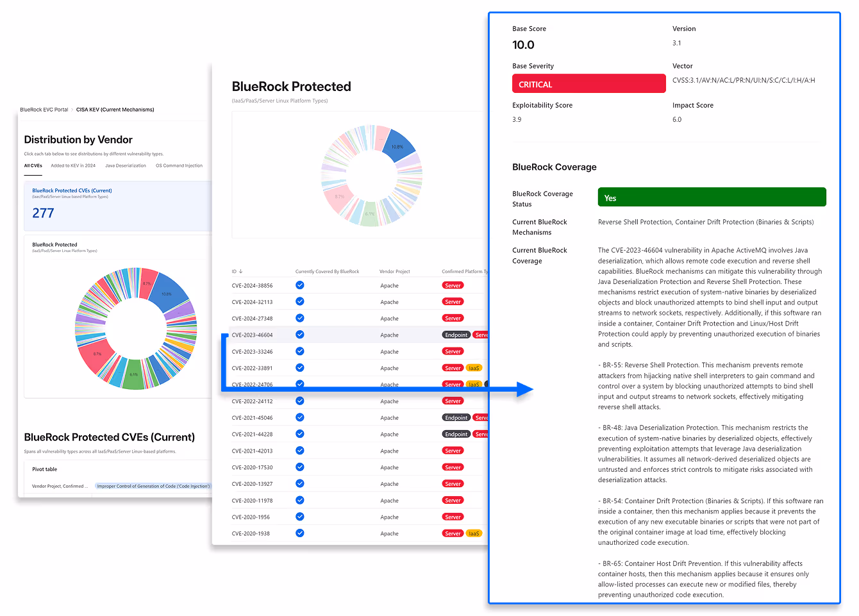The image size is (859, 616).
Task: Click the Improper Control of Generation of Code chip
Action: pos(153,486)
